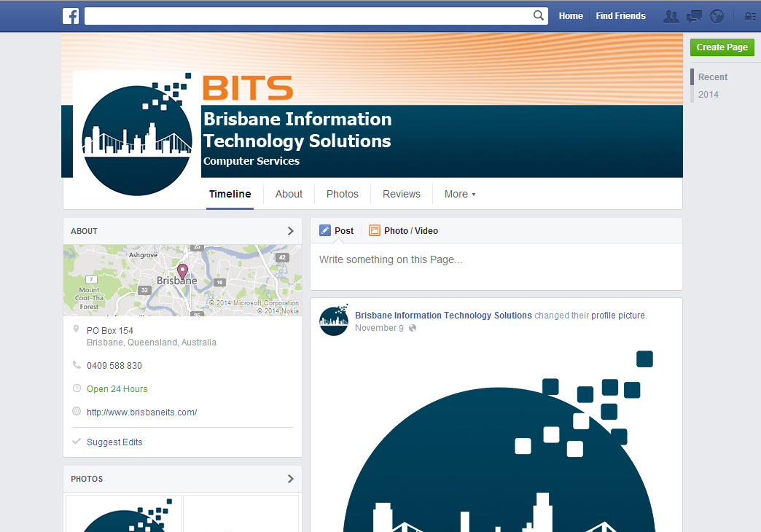Click the PHOTOS section heading
Viewport: 761px width, 532px height.
pyautogui.click(x=87, y=479)
